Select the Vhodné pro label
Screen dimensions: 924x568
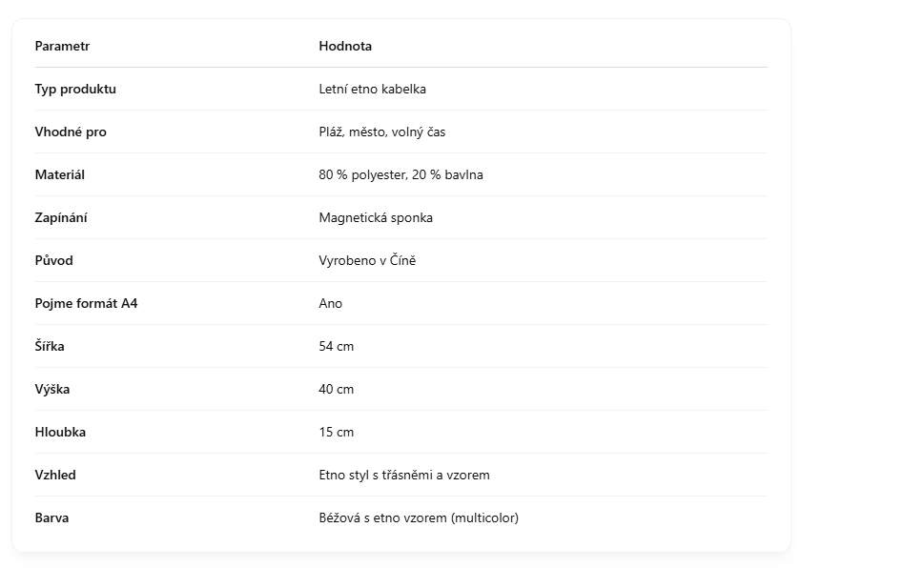(71, 132)
